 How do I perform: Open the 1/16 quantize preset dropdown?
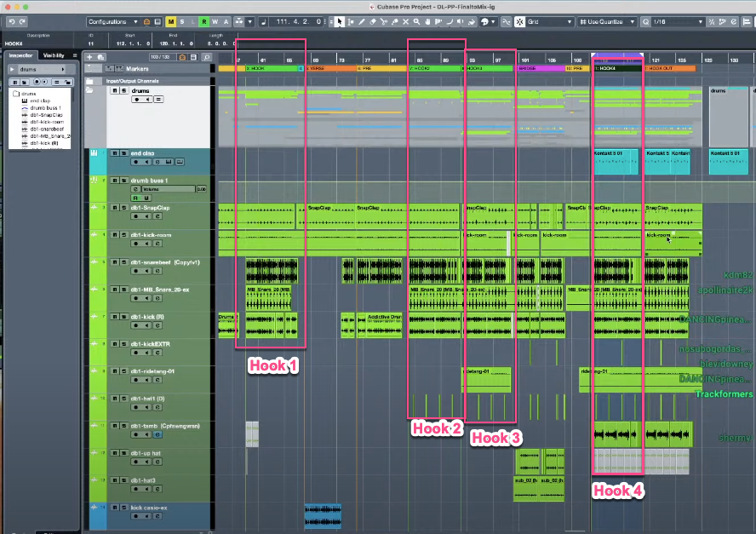pos(672,21)
